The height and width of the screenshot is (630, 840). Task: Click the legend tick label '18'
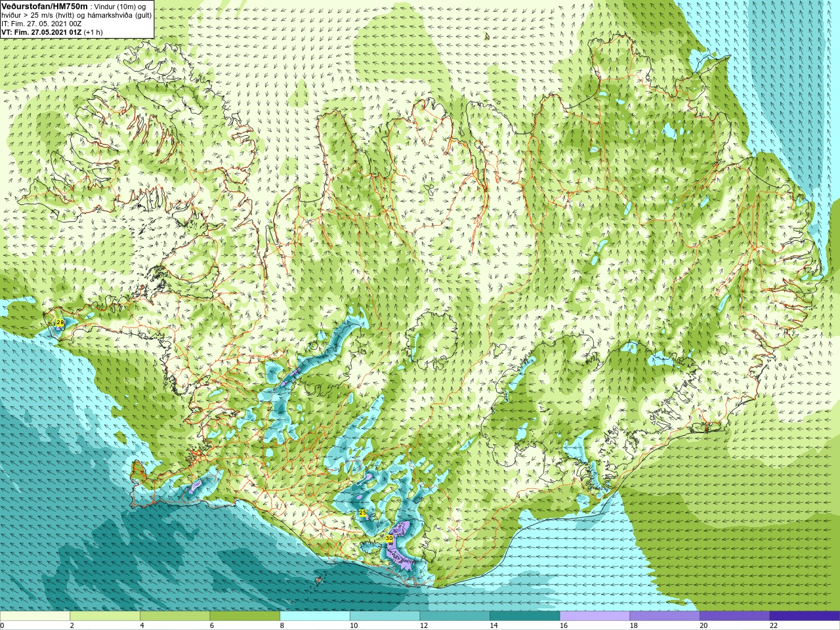tap(634, 625)
